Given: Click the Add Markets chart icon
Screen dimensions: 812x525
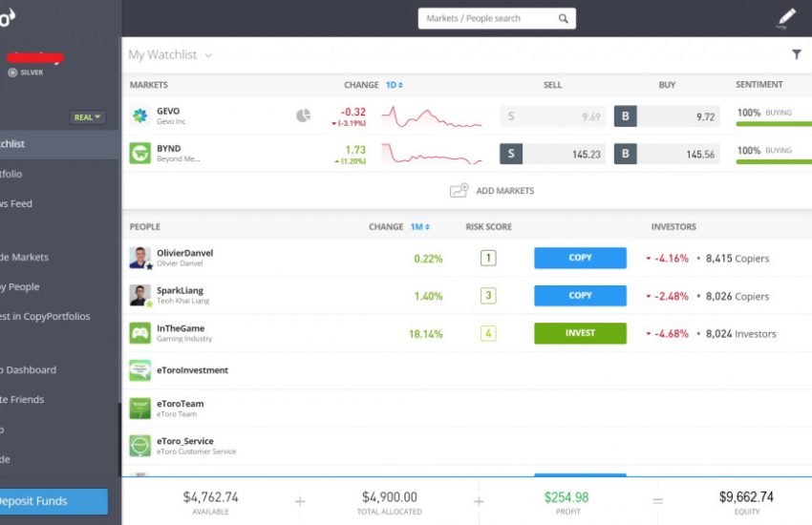Looking at the screenshot, I should [x=459, y=190].
